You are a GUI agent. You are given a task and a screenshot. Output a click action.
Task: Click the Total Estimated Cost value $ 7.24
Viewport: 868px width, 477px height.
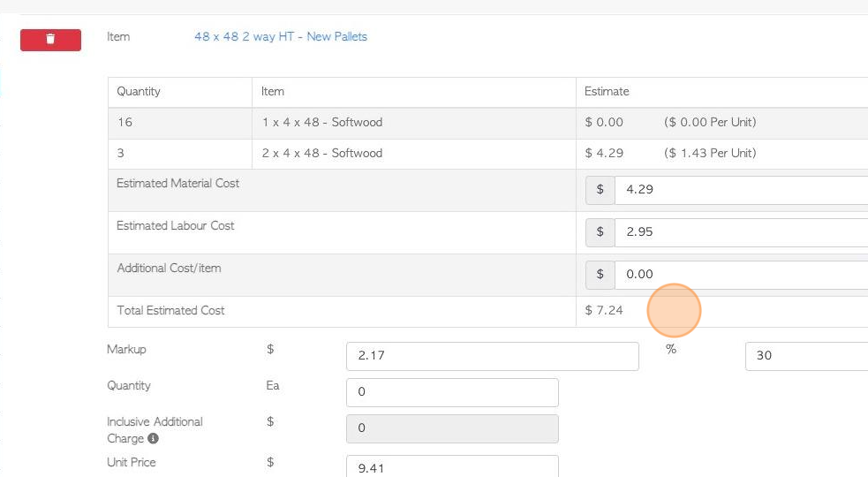pos(604,311)
